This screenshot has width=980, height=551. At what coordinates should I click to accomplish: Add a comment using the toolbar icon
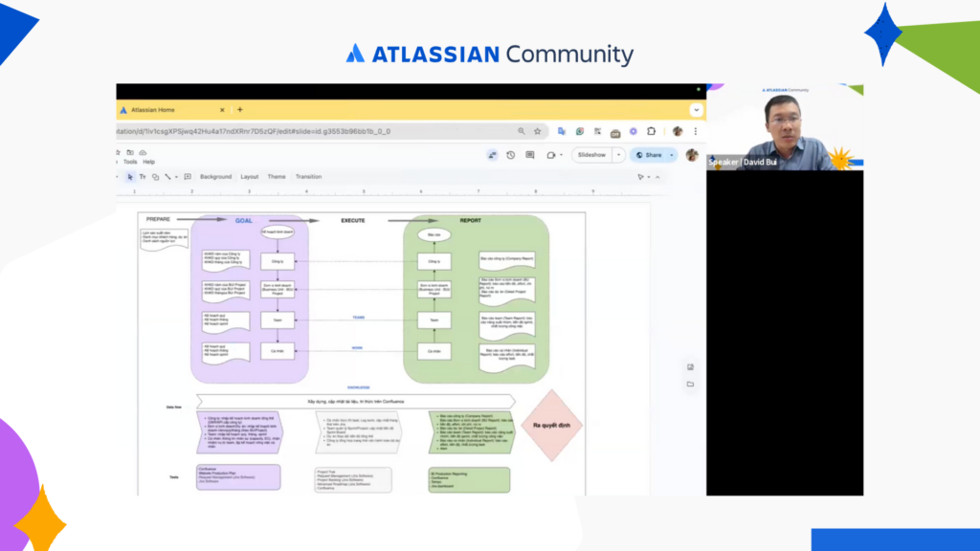[188, 177]
